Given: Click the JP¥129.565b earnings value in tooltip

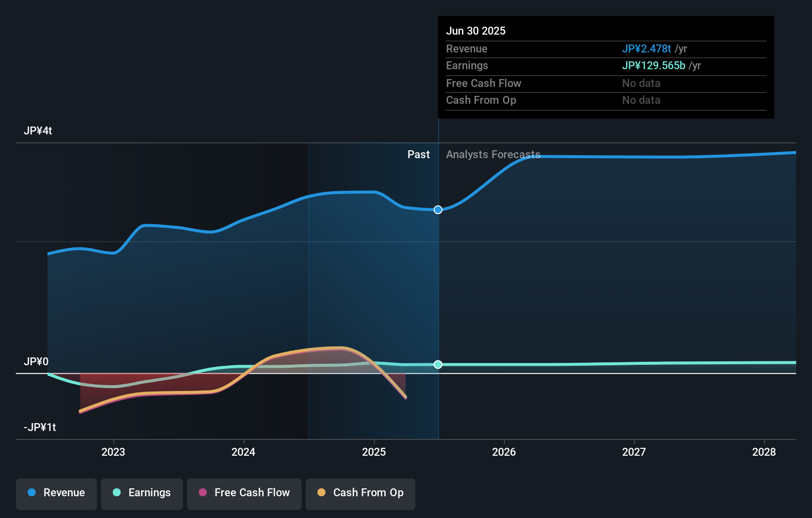Looking at the screenshot, I should pyautogui.click(x=653, y=65).
